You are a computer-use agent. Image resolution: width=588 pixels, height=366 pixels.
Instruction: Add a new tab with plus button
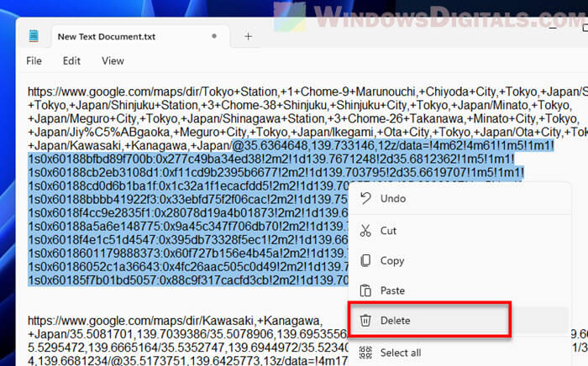pos(248,36)
